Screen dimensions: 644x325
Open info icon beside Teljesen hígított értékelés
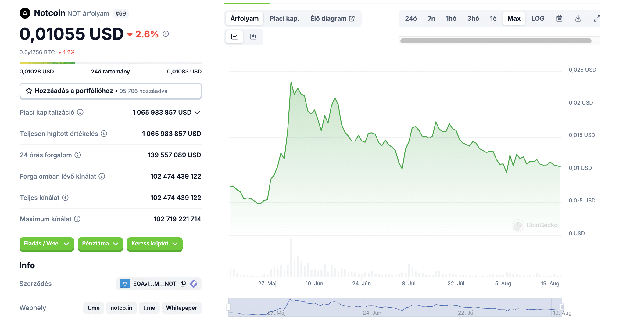(x=104, y=134)
